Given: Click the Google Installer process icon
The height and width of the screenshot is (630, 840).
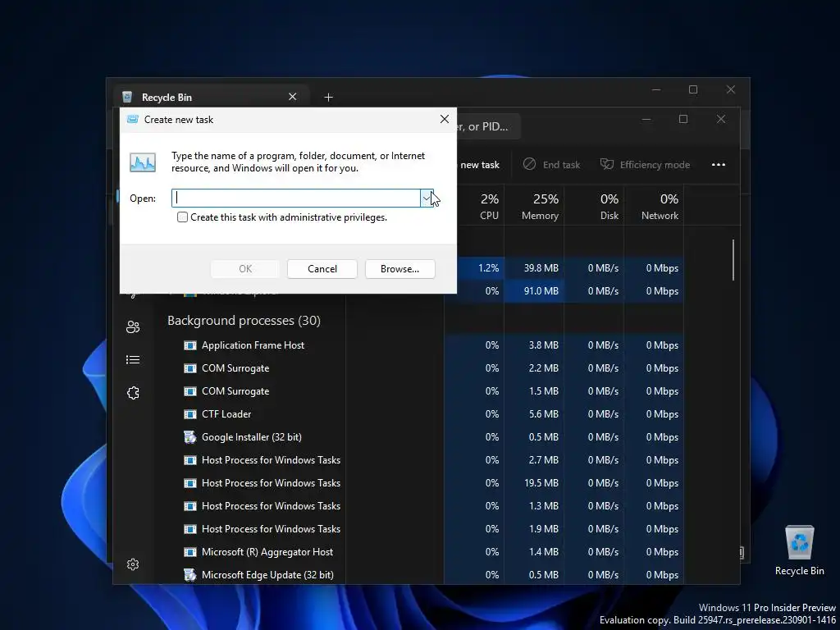Looking at the screenshot, I should (x=190, y=437).
